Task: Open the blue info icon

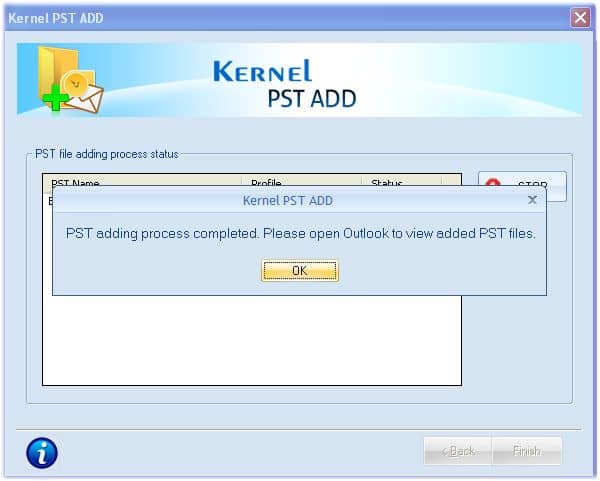Action: tap(42, 453)
